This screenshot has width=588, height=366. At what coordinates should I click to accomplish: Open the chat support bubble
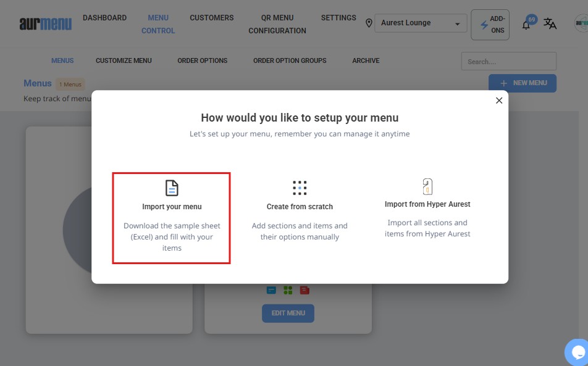(578, 352)
